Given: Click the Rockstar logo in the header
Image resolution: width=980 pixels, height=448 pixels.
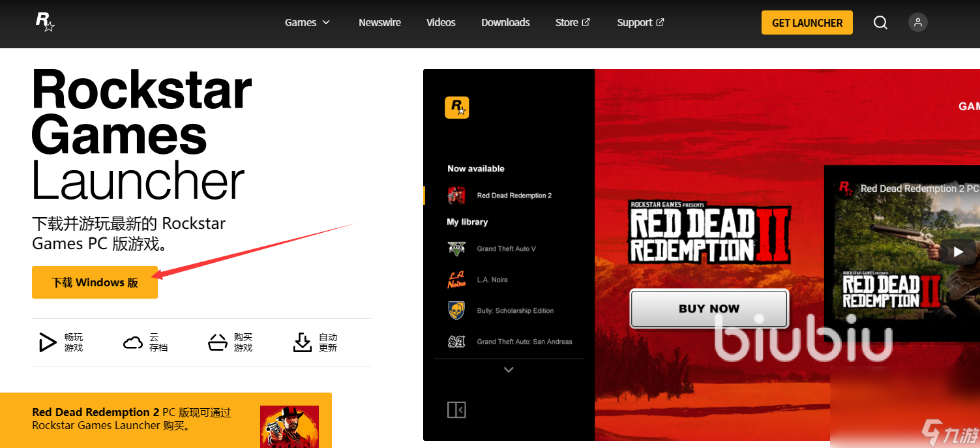Looking at the screenshot, I should coord(45,22).
